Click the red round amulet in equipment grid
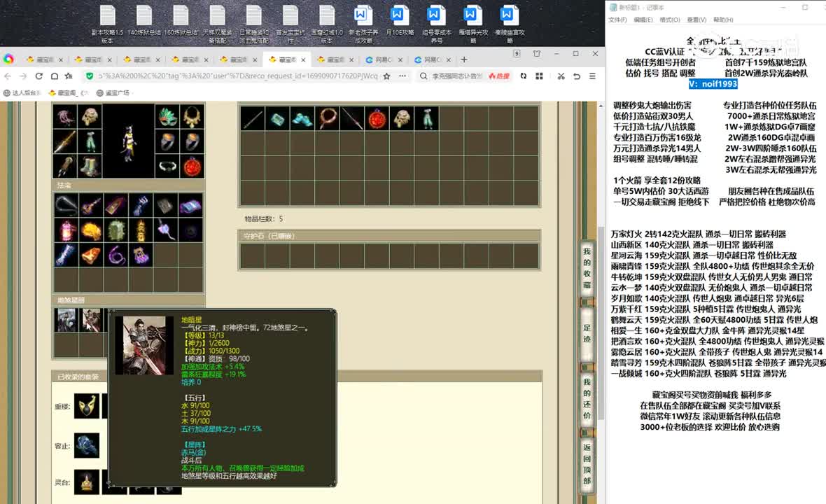This screenshot has width=826, height=504. tap(192, 167)
